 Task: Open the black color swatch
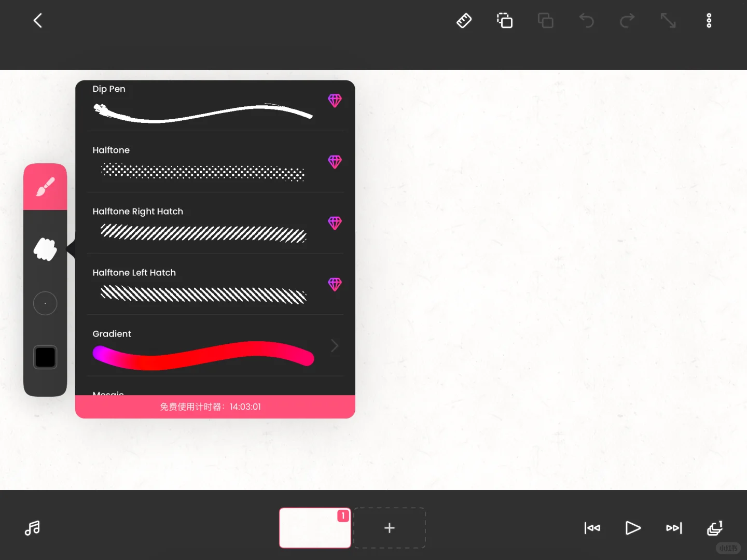[45, 357]
